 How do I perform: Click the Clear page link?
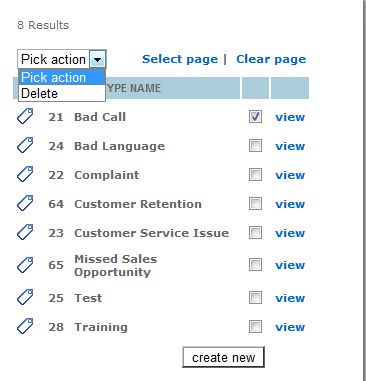271,59
